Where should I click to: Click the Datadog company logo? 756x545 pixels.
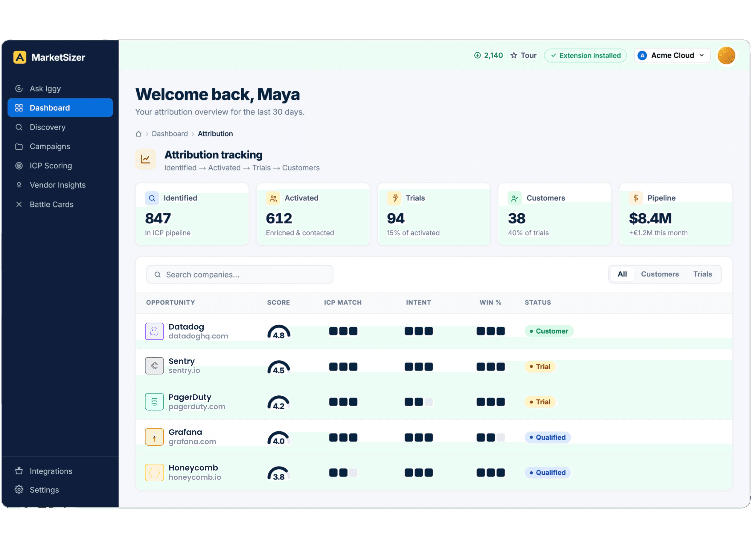154,331
